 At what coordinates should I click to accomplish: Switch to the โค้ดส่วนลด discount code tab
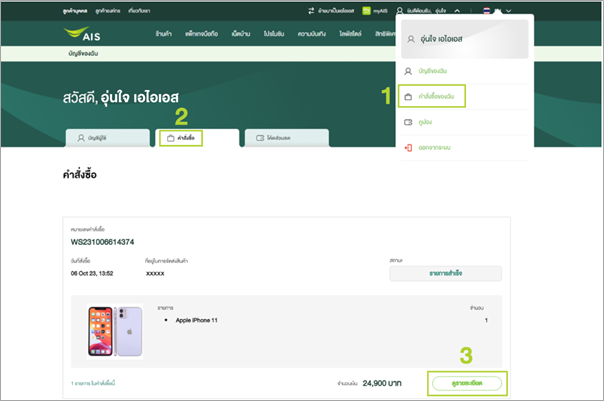coord(287,138)
